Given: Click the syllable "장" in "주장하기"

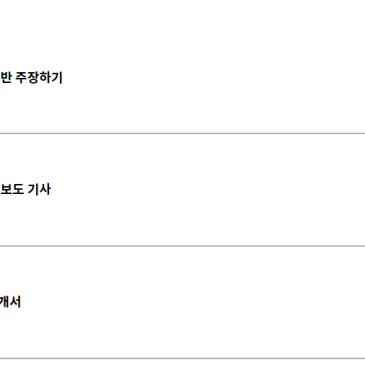Looking at the screenshot, I should click(x=33, y=78).
